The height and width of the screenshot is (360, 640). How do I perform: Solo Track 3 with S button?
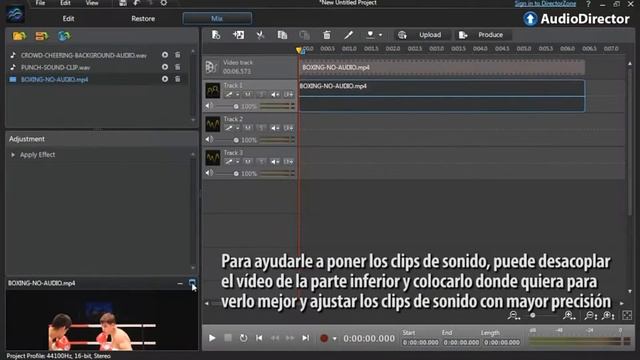click(261, 161)
